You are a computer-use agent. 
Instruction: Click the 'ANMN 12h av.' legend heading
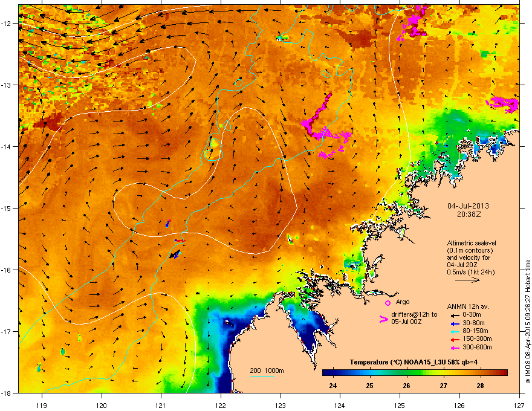(468, 306)
